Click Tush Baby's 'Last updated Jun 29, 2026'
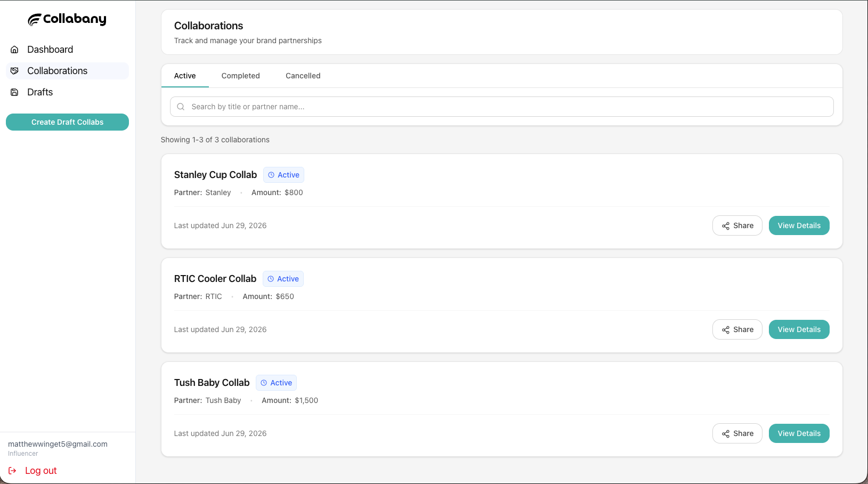Image resolution: width=868 pixels, height=484 pixels. (x=220, y=433)
